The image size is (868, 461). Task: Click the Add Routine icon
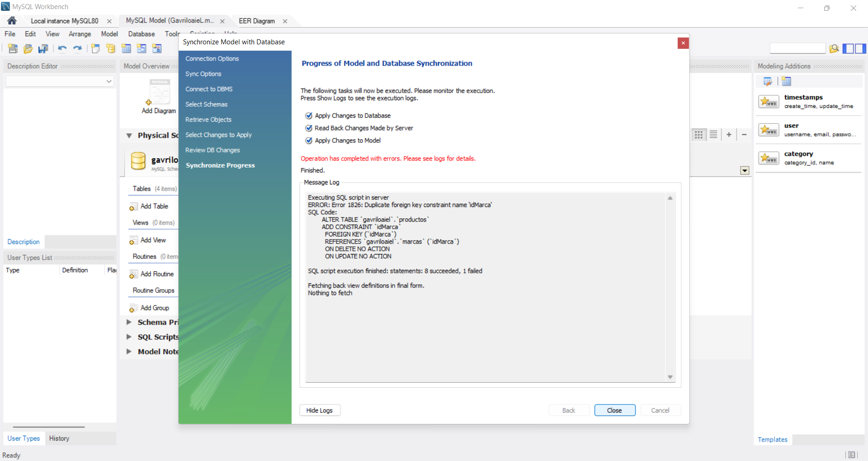point(133,274)
